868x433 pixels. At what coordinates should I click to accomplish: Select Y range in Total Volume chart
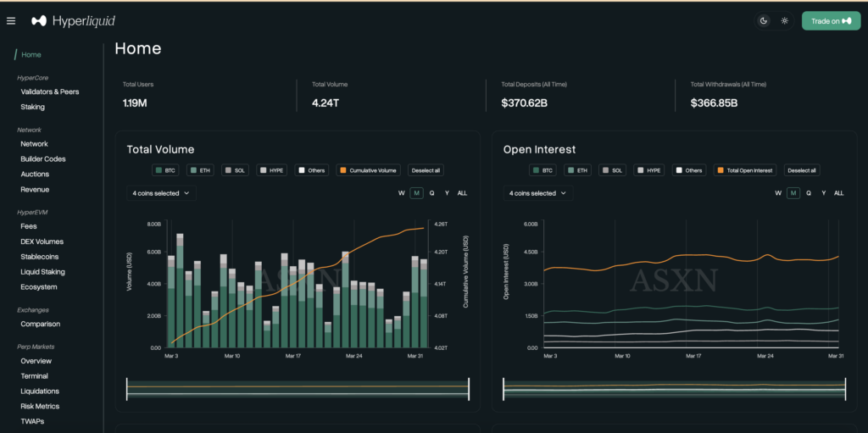[x=447, y=193]
